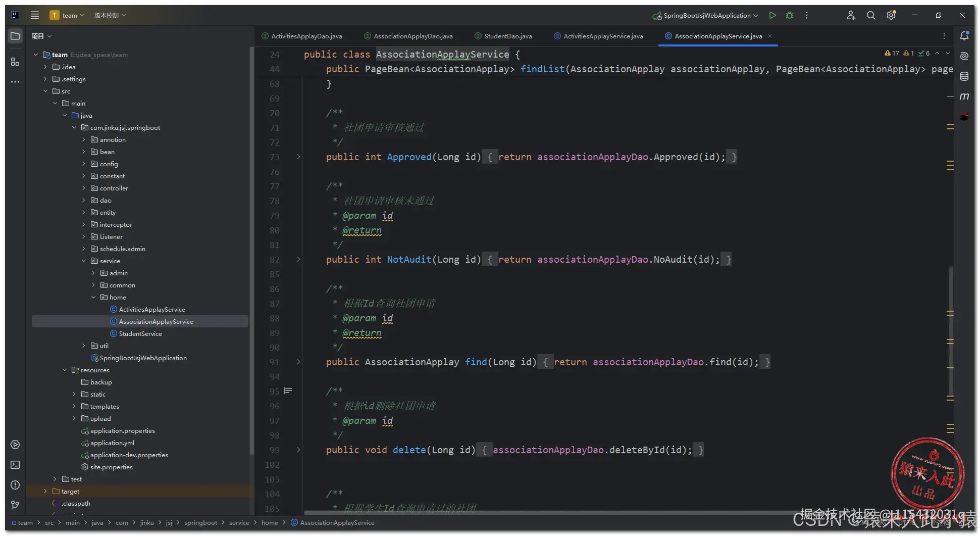The height and width of the screenshot is (536, 980).
Task: Expand the folded Approved method body
Action: [298, 157]
